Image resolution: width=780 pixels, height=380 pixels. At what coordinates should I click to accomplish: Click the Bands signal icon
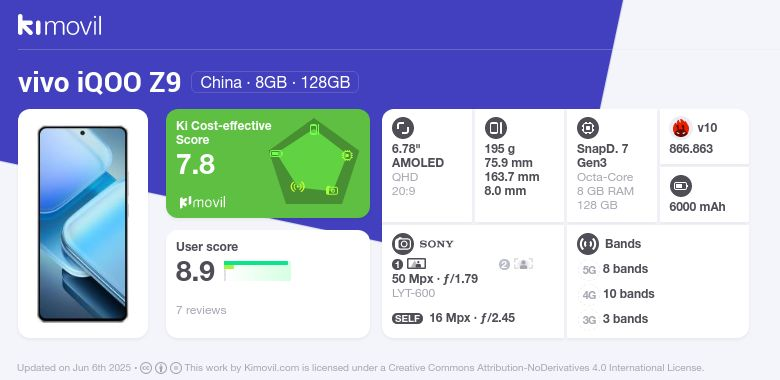588,244
